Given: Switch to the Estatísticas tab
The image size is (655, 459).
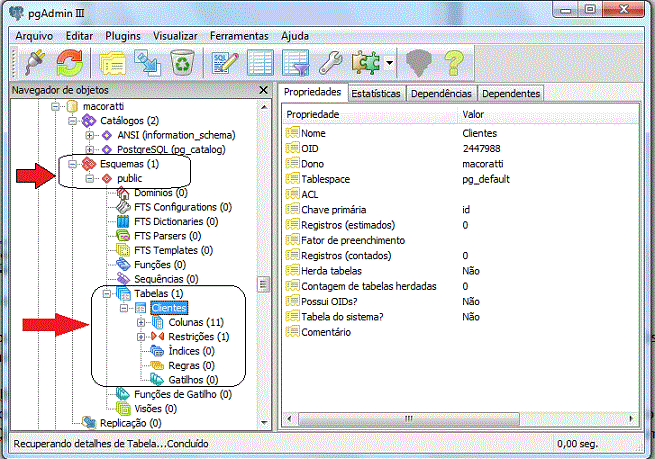Looking at the screenshot, I should click(376, 94).
